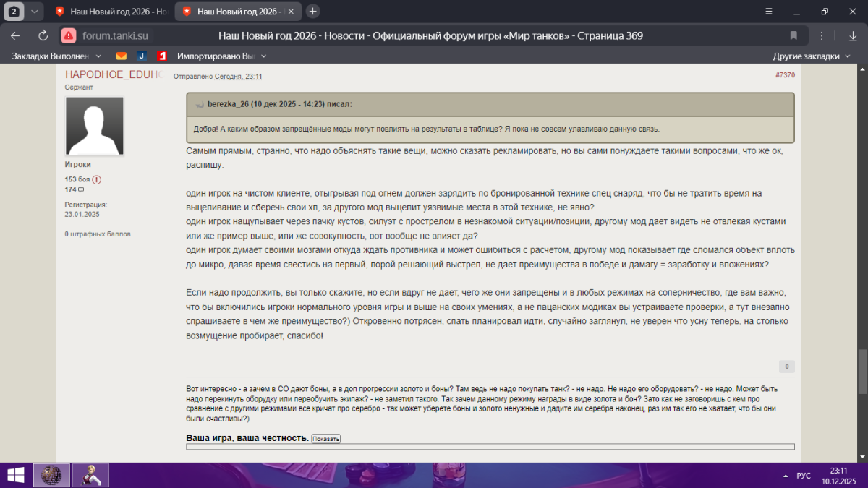The width and height of the screenshot is (868, 488).
Task: Reload the current page
Action: click(42, 35)
